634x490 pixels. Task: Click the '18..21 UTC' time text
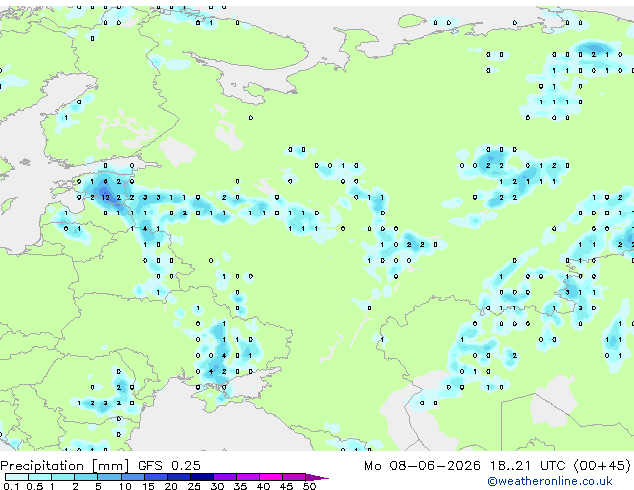pos(528,466)
